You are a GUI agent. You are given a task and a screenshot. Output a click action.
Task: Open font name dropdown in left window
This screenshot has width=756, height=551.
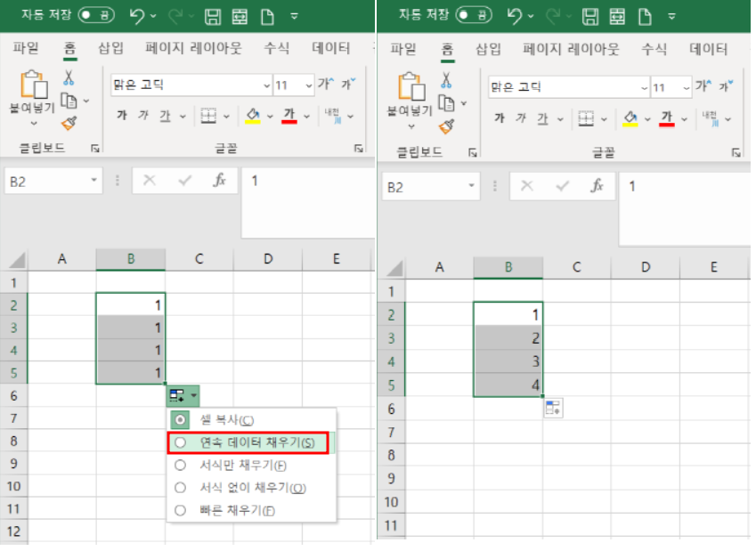click(x=266, y=85)
